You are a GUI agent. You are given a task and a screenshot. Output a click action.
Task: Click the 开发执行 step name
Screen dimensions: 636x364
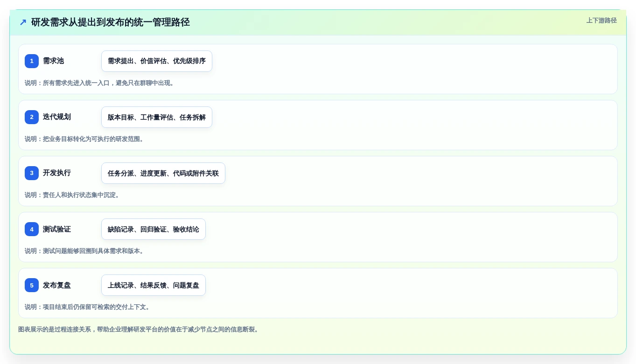57,173
